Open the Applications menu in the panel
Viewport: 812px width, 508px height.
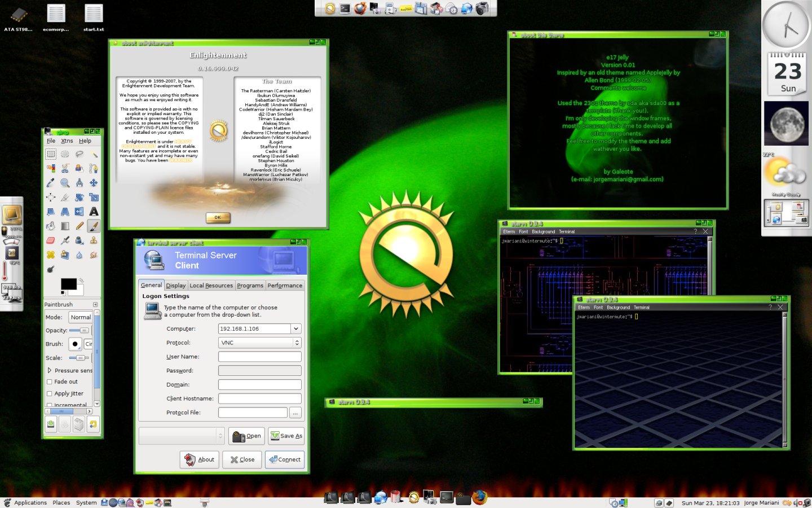pos(30,502)
